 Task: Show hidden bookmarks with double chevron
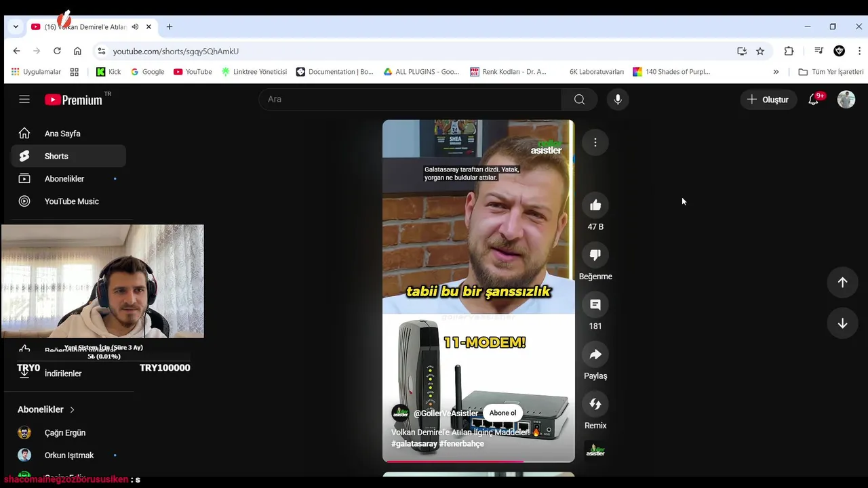click(776, 72)
